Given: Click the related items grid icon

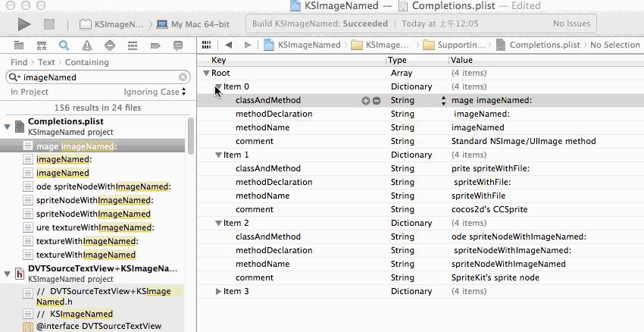Looking at the screenshot, I should click(207, 45).
